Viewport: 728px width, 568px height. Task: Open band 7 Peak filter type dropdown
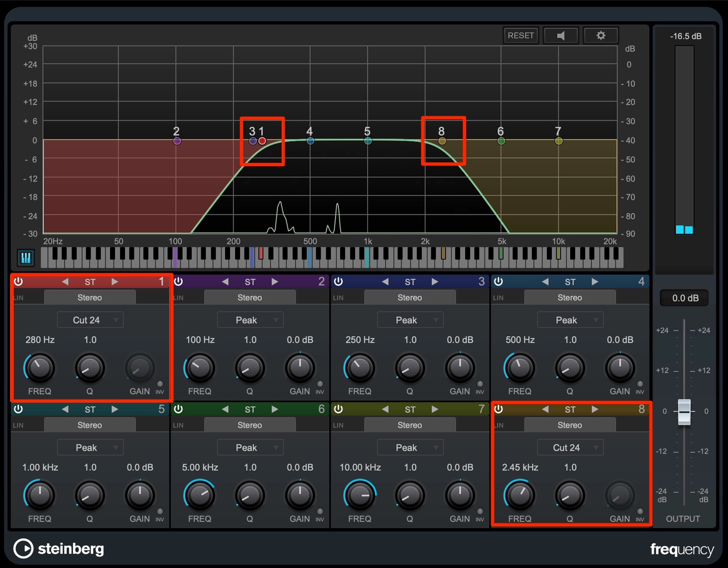410,448
